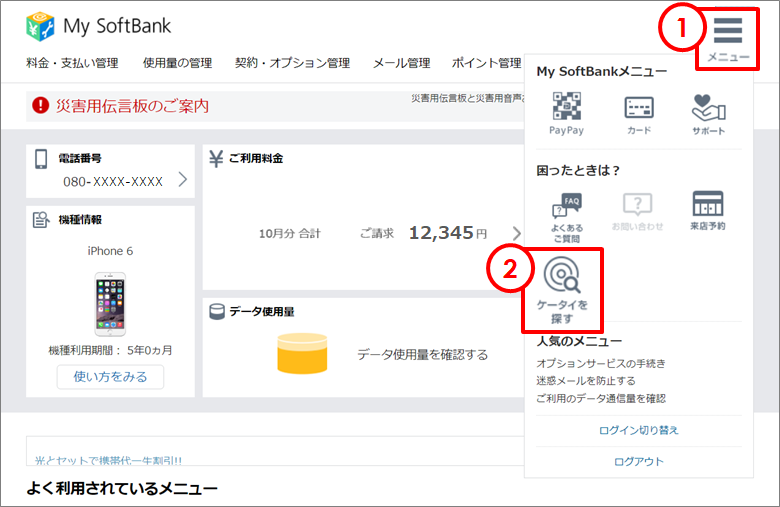Open ポイント管理 menu

coord(487,63)
